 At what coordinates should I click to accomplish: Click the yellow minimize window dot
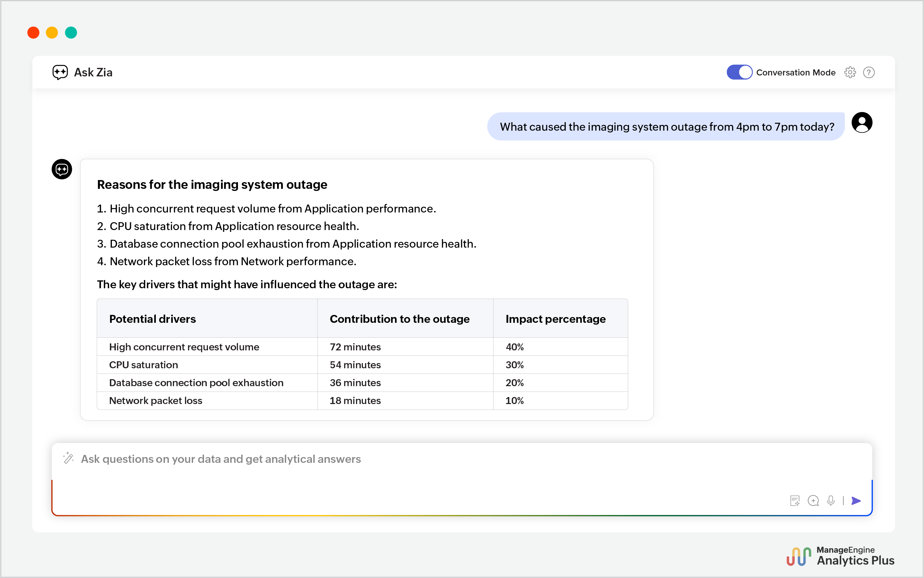pos(52,32)
